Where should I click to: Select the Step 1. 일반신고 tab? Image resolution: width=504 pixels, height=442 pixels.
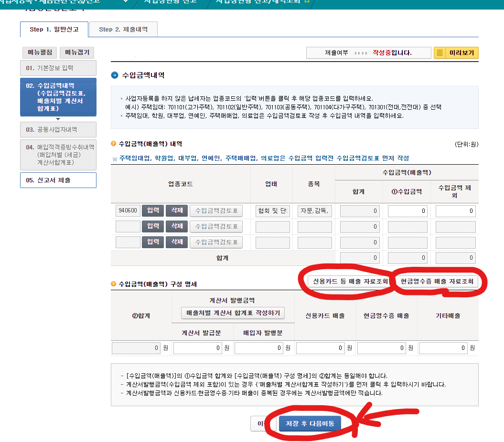tap(53, 29)
